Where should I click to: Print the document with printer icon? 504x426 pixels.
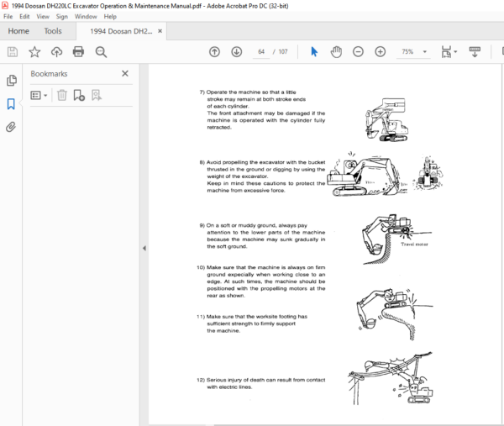coord(78,52)
